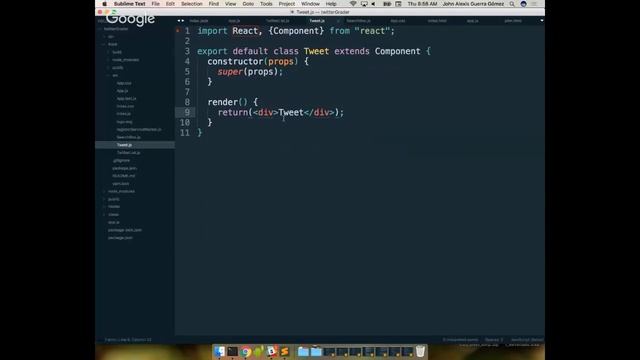The height and width of the screenshot is (360, 640).
Task: Open the File menu
Action: (156, 4)
